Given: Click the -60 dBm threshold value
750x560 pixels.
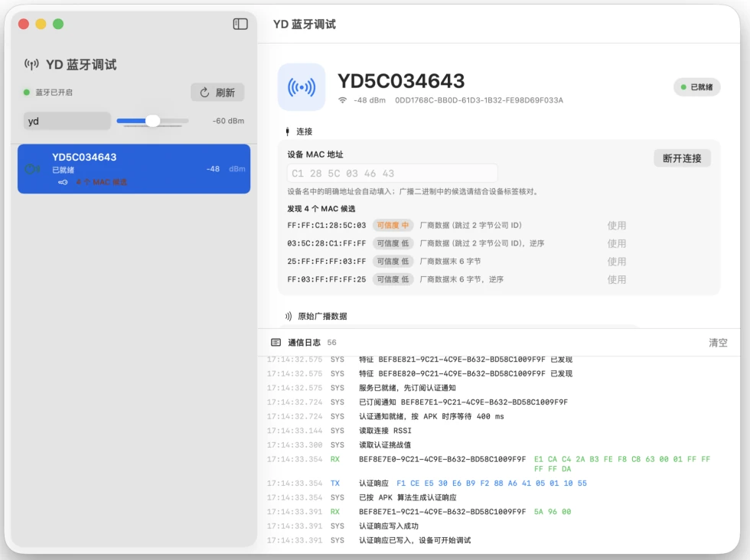Looking at the screenshot, I should click(x=228, y=121).
